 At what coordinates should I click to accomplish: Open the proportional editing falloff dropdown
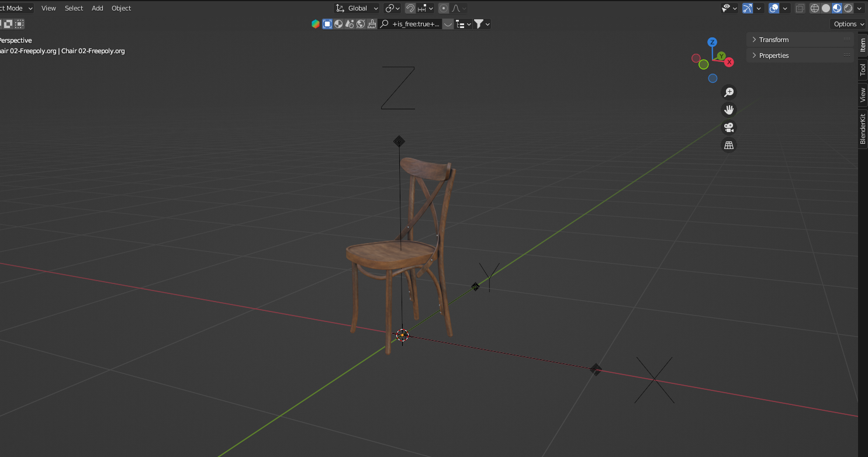tap(458, 8)
